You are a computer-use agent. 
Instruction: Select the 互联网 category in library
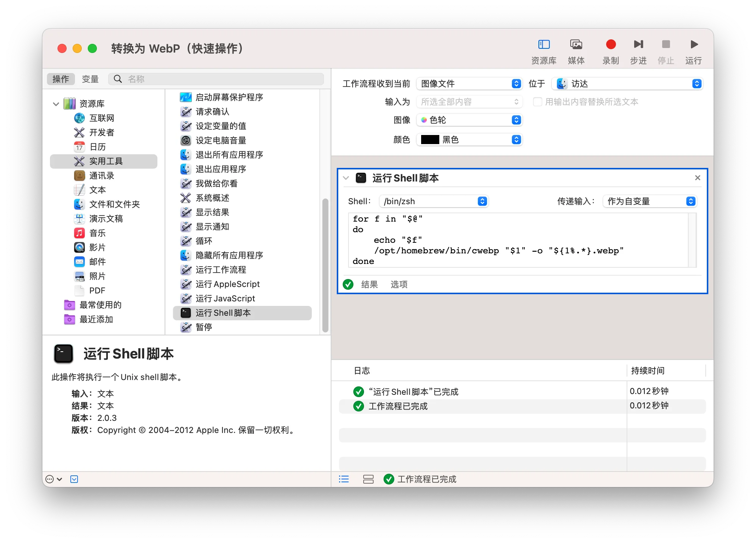coord(104,118)
